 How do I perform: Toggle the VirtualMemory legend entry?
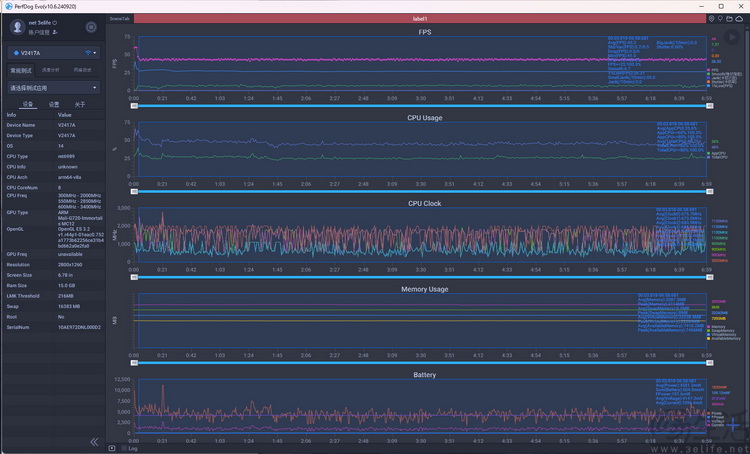tap(722, 334)
